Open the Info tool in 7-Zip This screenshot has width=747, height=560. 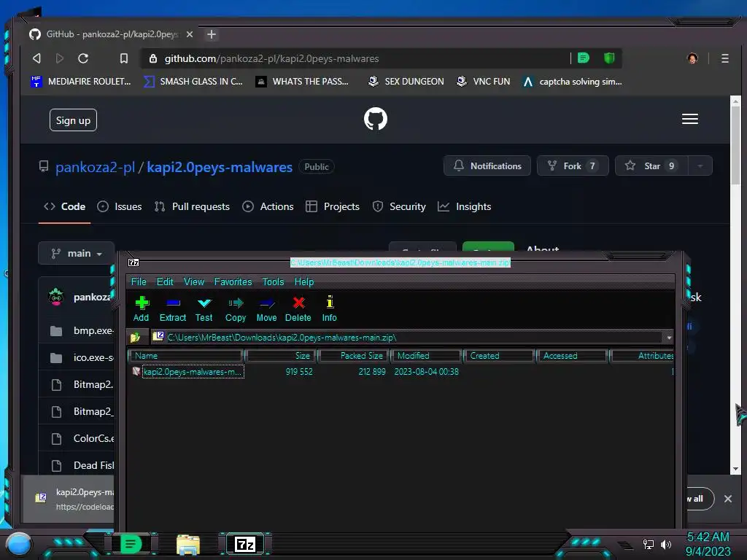(x=329, y=309)
